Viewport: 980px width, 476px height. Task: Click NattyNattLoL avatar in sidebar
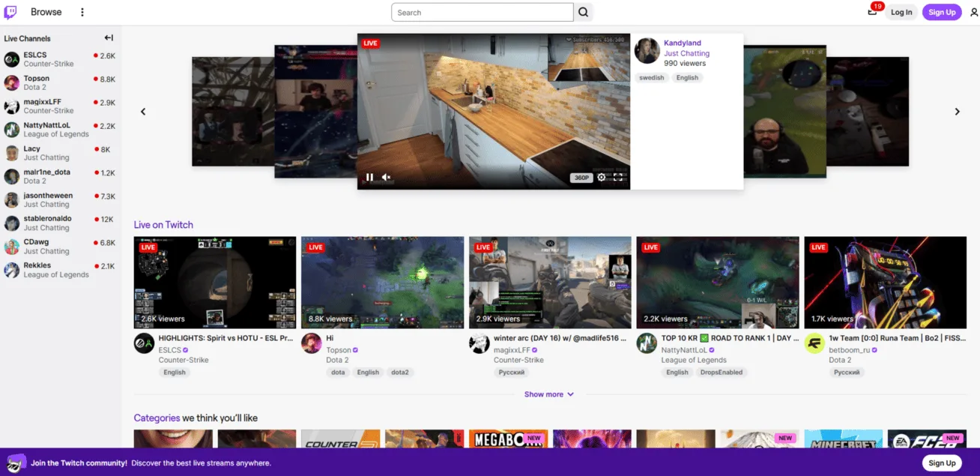pyautogui.click(x=12, y=130)
